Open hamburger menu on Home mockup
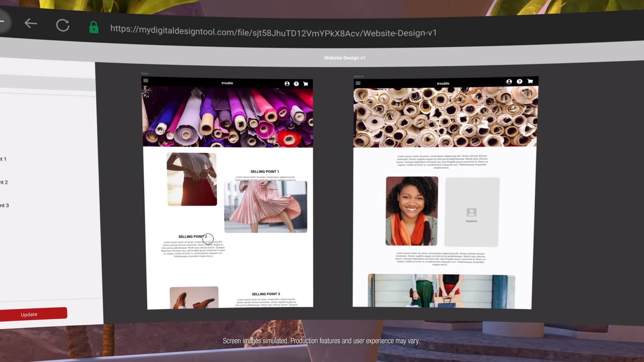 click(x=146, y=80)
